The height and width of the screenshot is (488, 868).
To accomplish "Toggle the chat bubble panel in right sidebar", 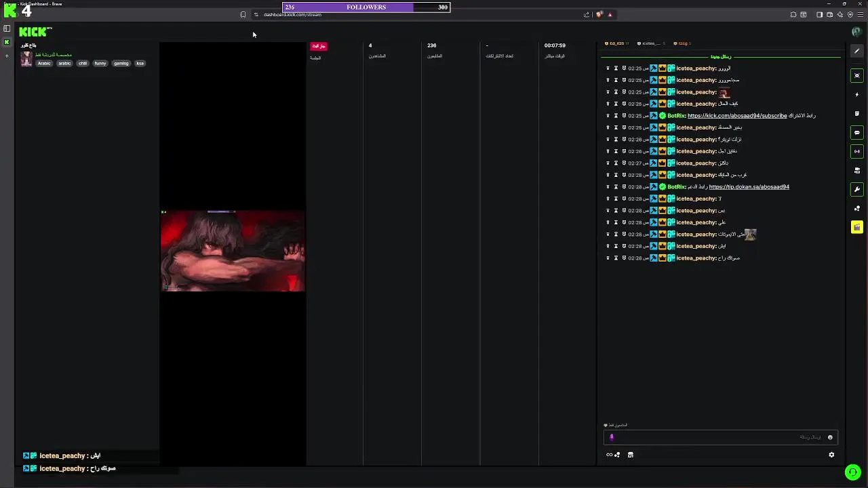I will (x=857, y=132).
